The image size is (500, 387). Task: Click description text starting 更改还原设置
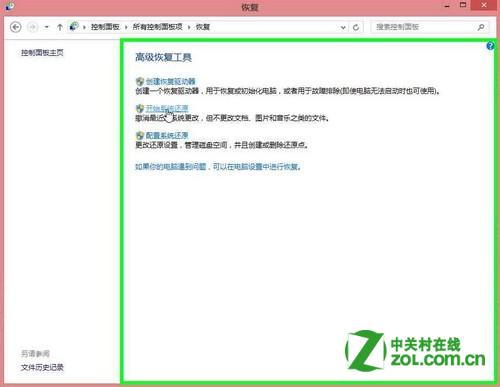click(222, 145)
